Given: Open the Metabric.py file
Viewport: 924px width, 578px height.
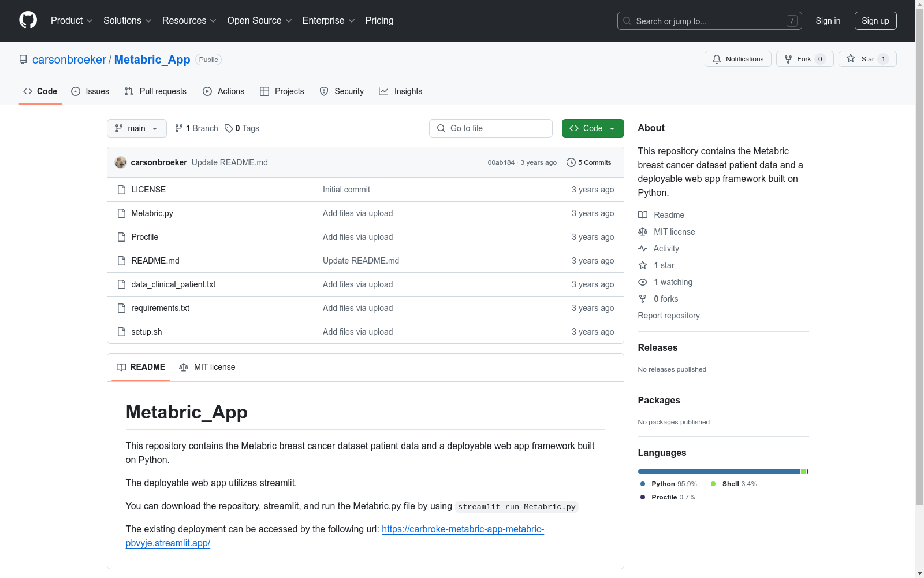Looking at the screenshot, I should pyautogui.click(x=152, y=213).
